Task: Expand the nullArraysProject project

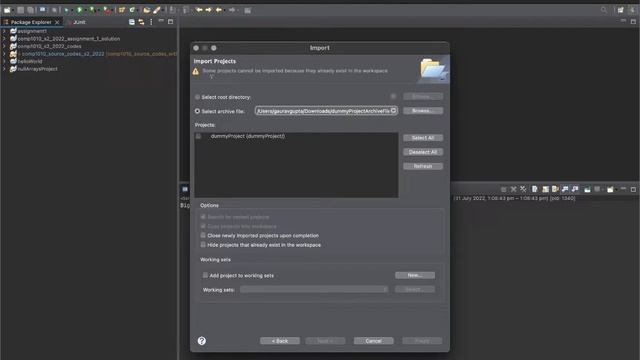Action: (4, 69)
